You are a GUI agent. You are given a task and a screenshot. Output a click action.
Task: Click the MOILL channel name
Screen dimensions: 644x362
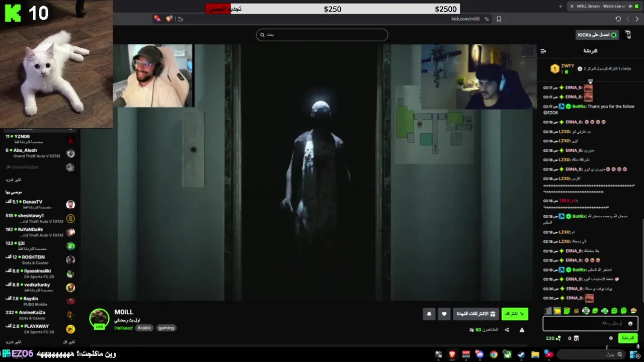coord(124,312)
